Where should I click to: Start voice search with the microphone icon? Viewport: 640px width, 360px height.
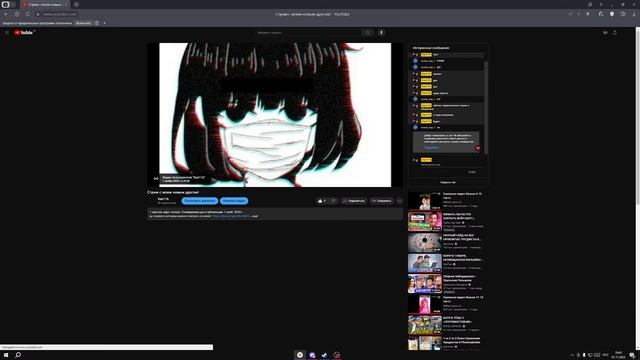pos(381,33)
